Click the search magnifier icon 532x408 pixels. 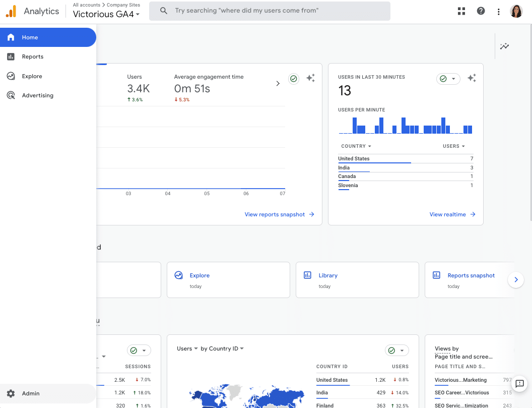(164, 11)
